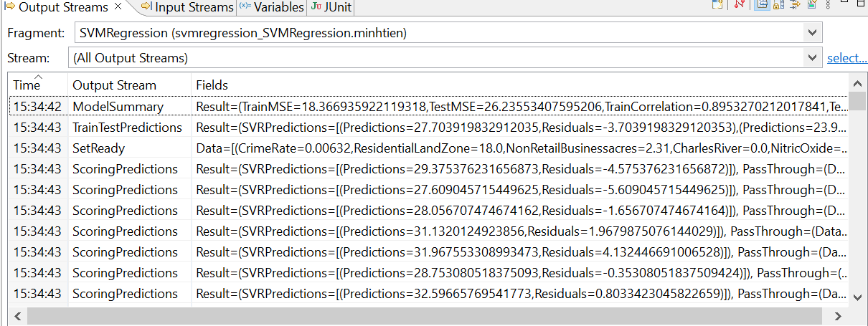
Task: Open the Fragment dropdown
Action: [811, 32]
